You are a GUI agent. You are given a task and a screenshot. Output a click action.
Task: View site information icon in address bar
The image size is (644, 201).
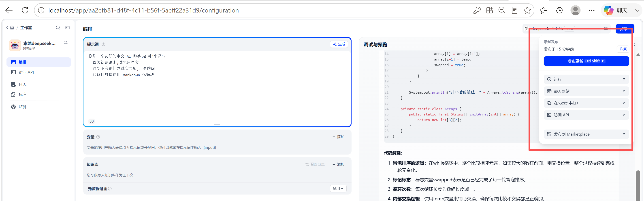tap(41, 10)
